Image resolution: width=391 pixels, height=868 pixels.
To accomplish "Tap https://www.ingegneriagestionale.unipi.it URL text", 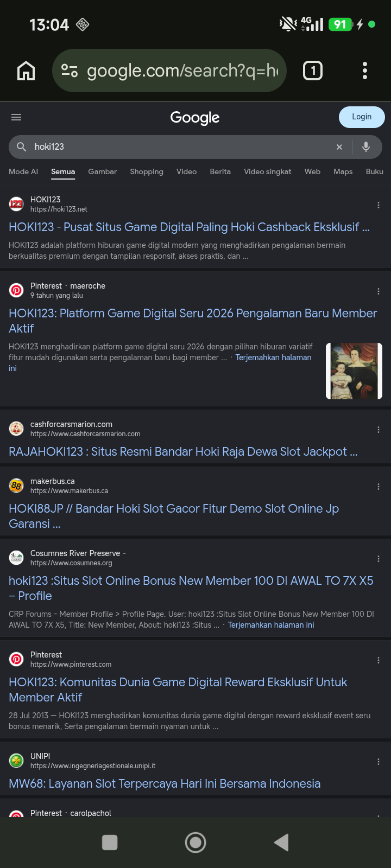I will point(93,766).
